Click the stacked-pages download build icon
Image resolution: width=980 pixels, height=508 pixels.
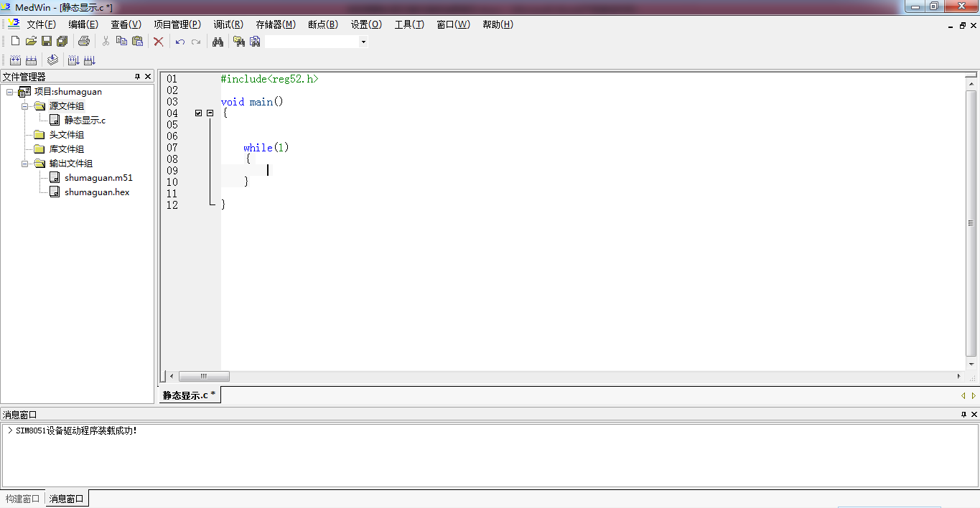point(52,60)
